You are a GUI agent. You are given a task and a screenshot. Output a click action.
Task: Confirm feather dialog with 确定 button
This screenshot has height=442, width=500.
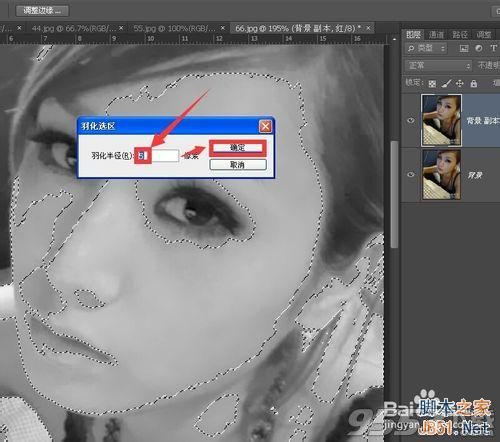point(238,148)
